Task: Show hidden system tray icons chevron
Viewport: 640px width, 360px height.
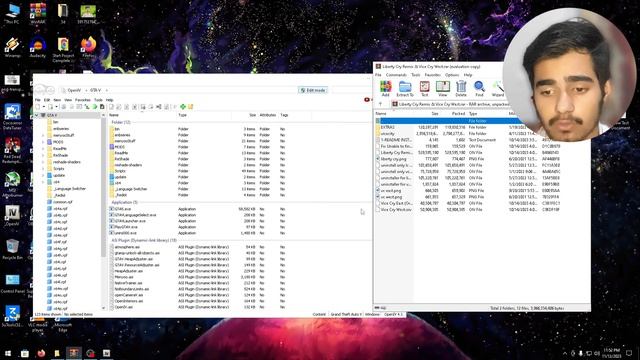Action: pyautogui.click(x=565, y=353)
